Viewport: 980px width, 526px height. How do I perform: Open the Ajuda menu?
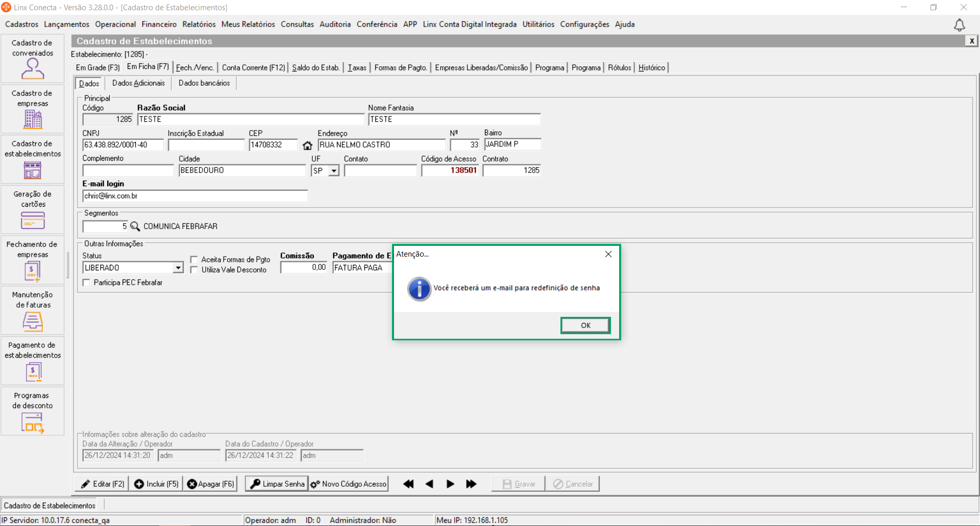[x=625, y=24]
